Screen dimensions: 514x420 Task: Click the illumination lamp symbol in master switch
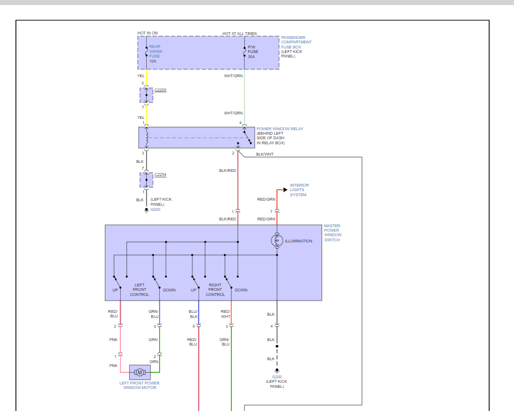point(277,241)
